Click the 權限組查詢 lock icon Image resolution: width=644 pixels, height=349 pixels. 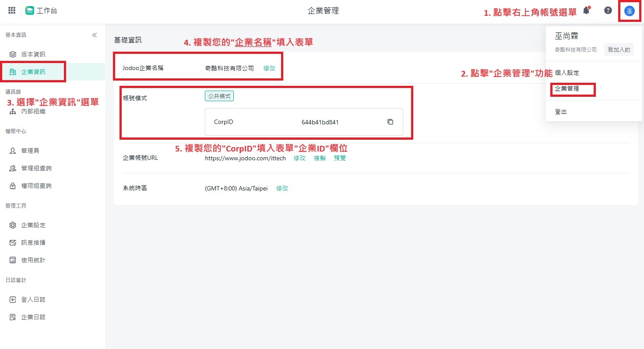(13, 186)
